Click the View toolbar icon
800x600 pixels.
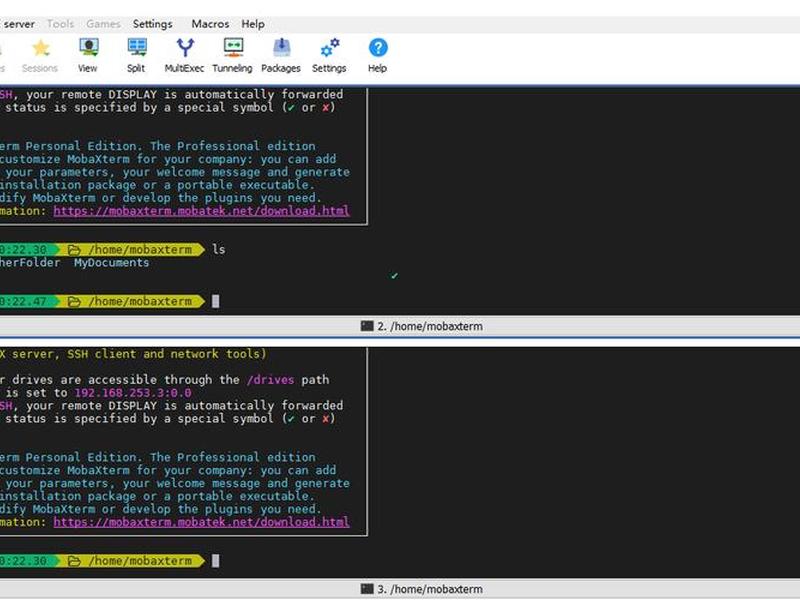pos(88,47)
